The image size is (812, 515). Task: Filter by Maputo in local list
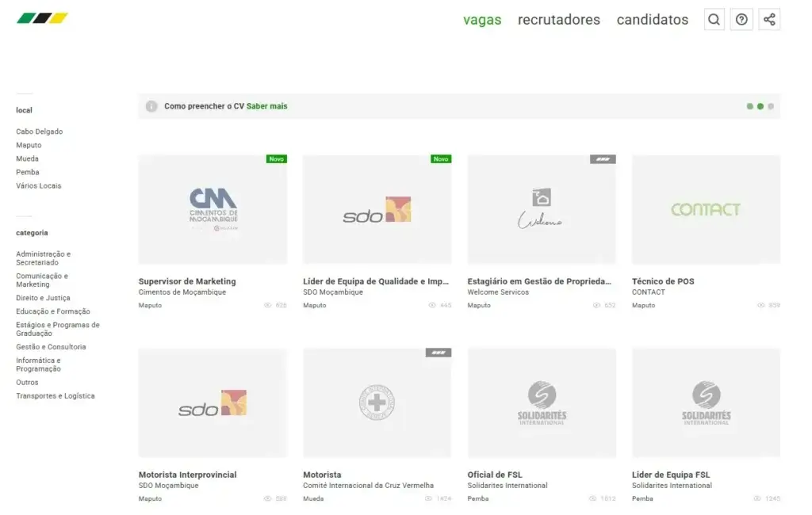click(29, 145)
